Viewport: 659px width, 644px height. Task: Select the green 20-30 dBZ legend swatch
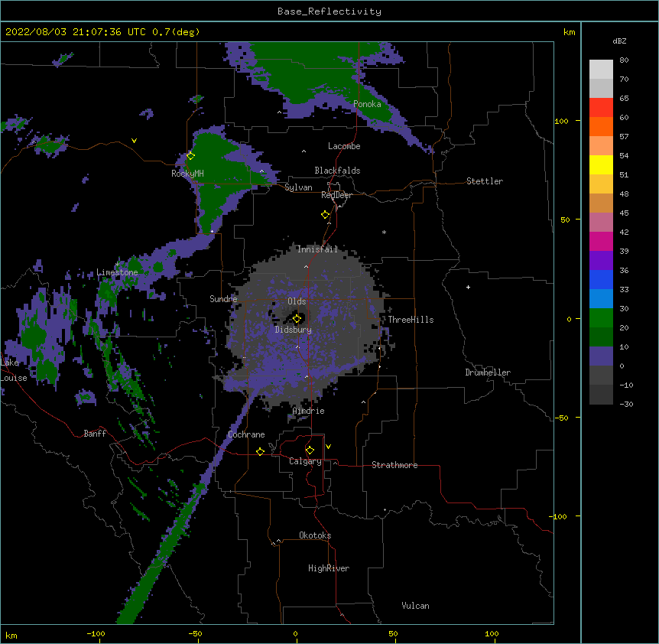coord(601,318)
